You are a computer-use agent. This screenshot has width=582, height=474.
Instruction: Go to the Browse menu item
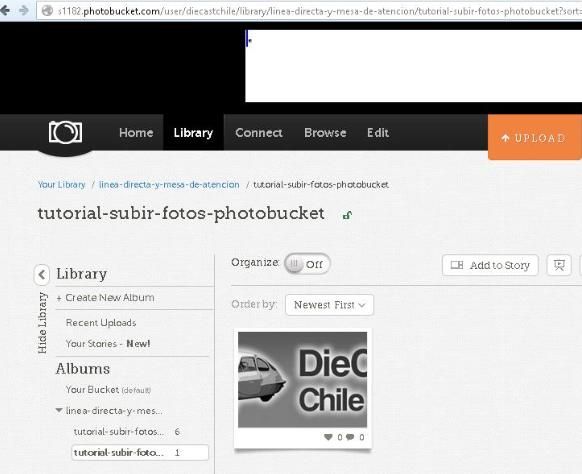(x=325, y=133)
